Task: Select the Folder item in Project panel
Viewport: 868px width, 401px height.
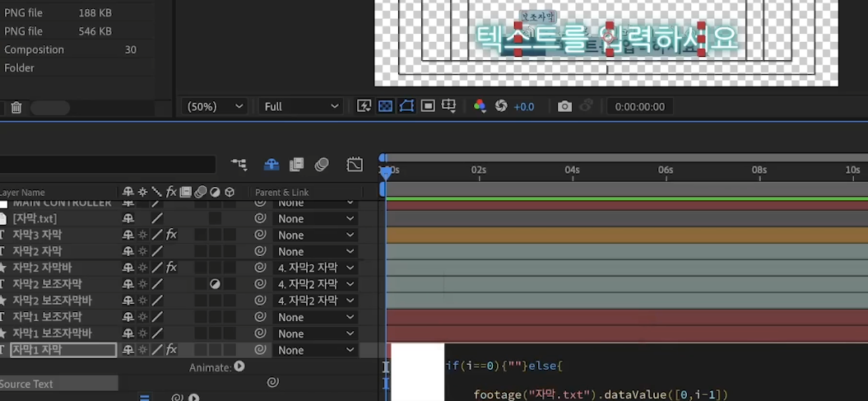Action: (20, 68)
